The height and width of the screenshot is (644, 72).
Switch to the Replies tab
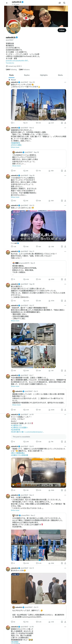[27, 75]
